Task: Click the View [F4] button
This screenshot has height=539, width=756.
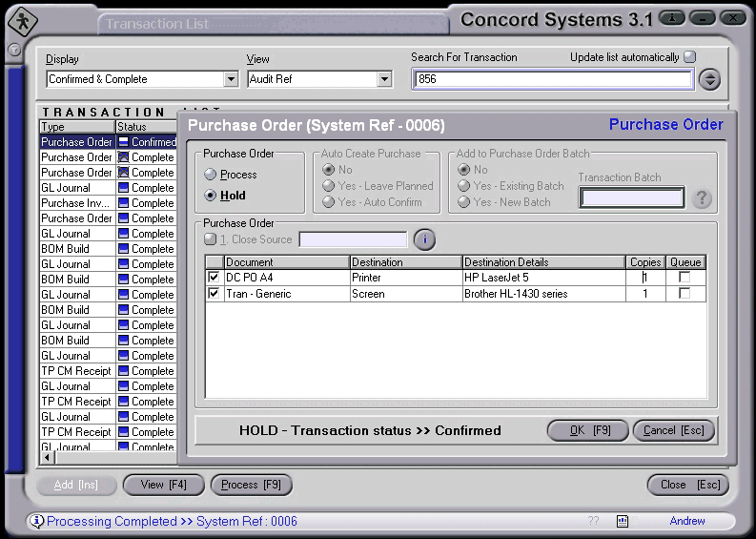Action: (x=163, y=485)
